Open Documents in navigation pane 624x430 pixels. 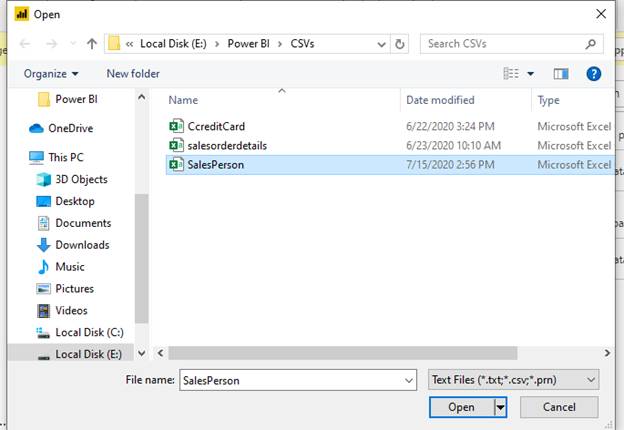83,223
